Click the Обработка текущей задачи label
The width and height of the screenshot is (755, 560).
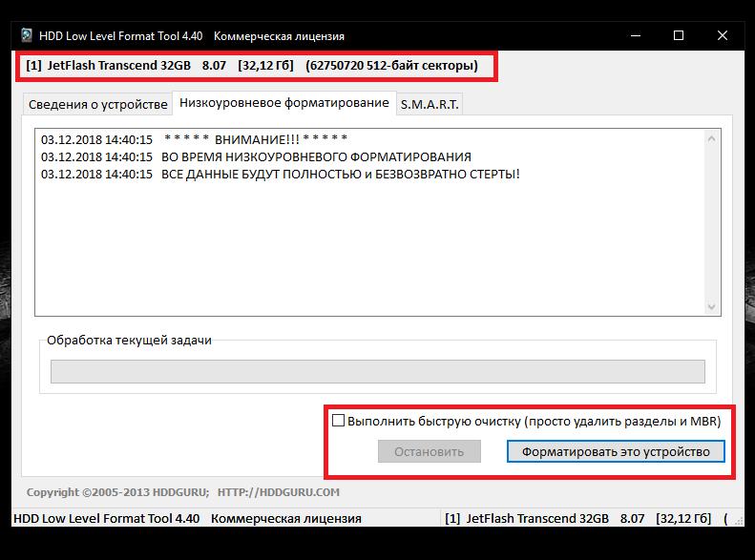(129, 341)
